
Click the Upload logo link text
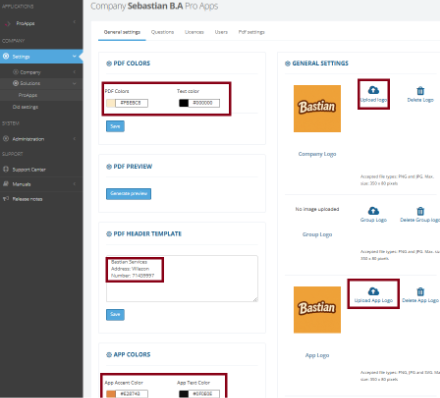(x=374, y=100)
